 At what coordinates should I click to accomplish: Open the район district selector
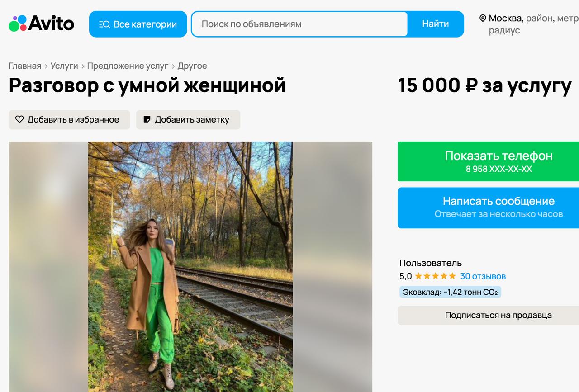click(540, 19)
